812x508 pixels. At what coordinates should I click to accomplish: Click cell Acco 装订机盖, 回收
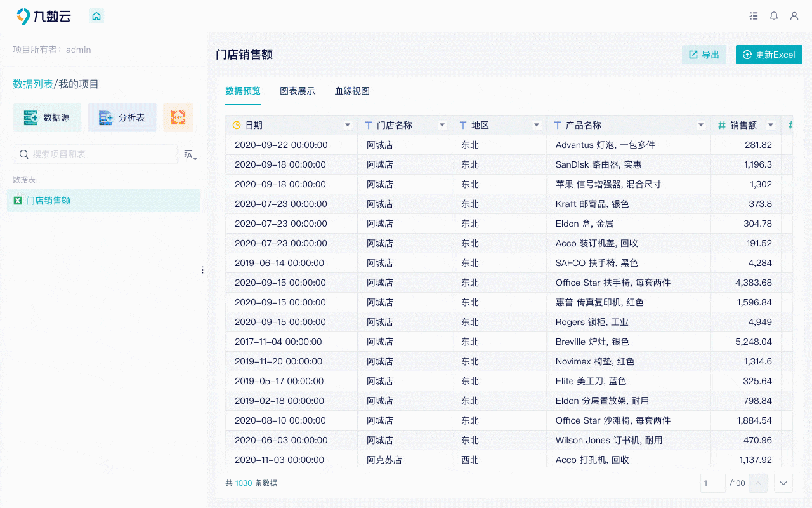[x=628, y=243]
